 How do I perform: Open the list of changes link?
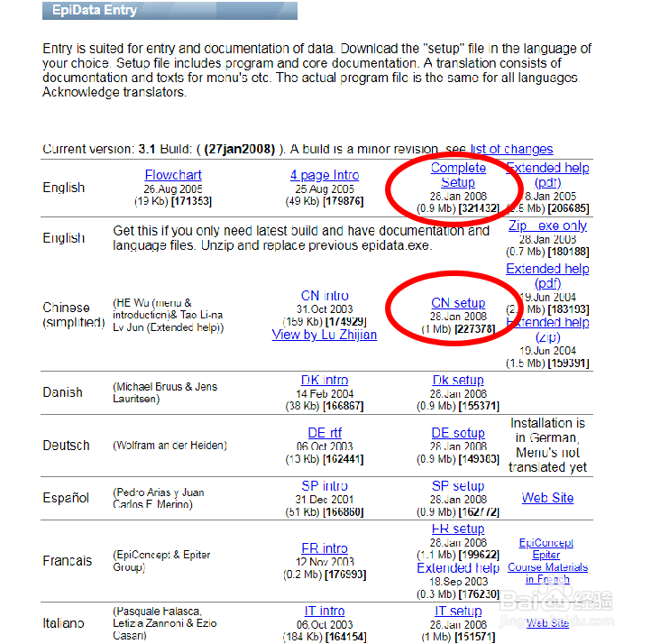[x=511, y=149]
